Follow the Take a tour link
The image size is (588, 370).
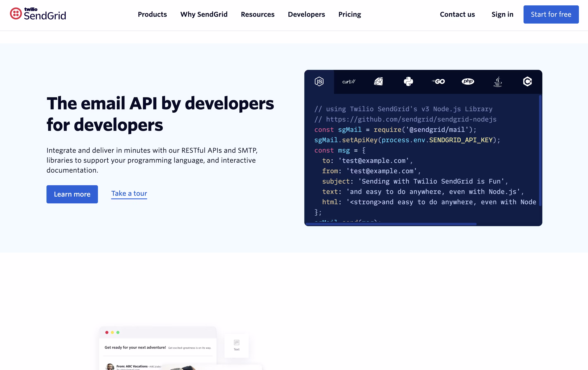(x=129, y=193)
